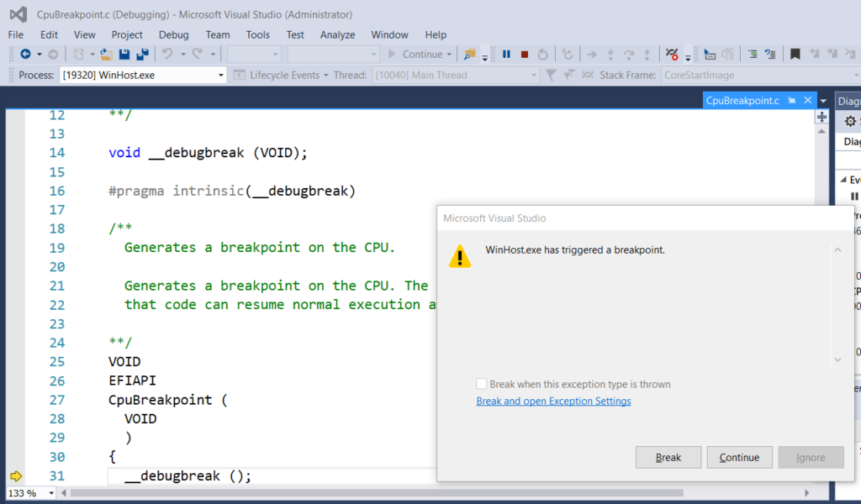Open the 'Break and open Exception Settings' link
This screenshot has width=861, height=504.
coord(553,401)
